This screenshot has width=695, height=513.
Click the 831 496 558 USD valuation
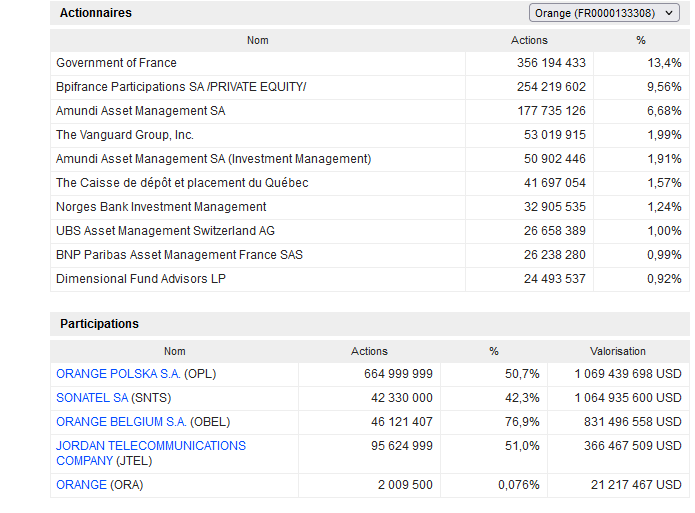coord(633,422)
